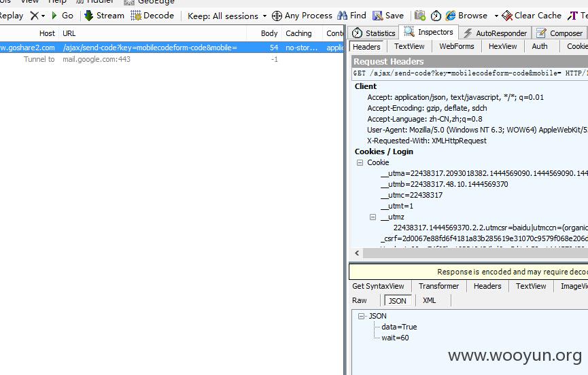Click the horizontal scrollbar left arrow
The height and width of the screenshot is (375, 588).
[x=357, y=253]
